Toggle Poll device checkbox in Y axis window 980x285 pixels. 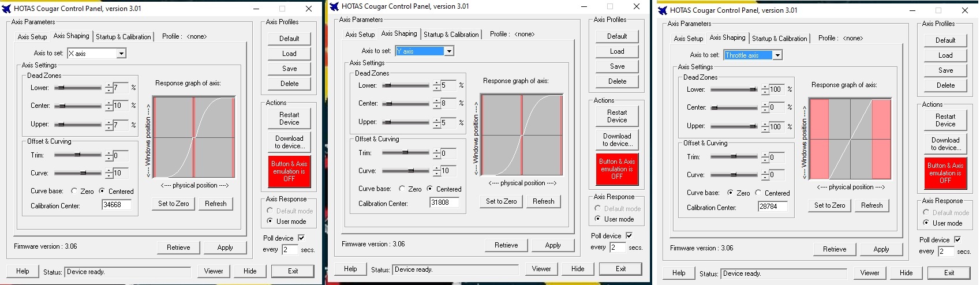(629, 235)
